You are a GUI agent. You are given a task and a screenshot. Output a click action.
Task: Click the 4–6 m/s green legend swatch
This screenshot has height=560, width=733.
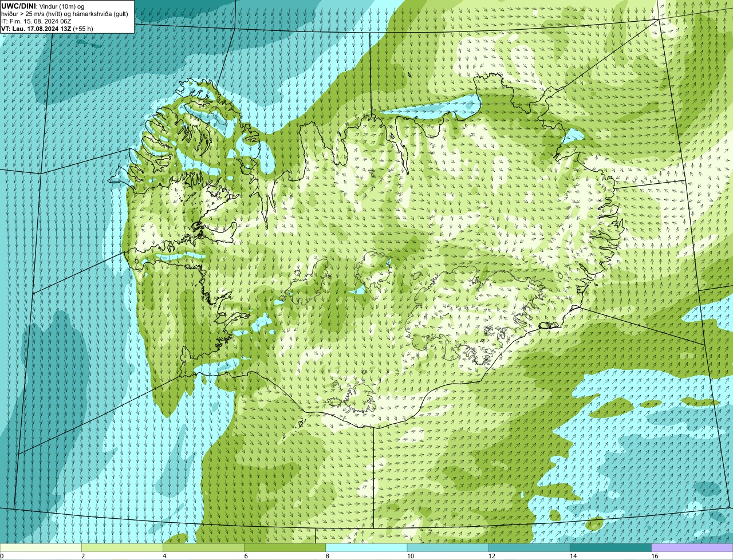click(x=203, y=547)
